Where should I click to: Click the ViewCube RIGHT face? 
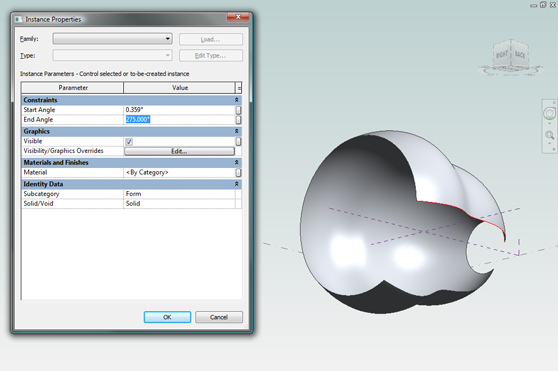point(502,54)
